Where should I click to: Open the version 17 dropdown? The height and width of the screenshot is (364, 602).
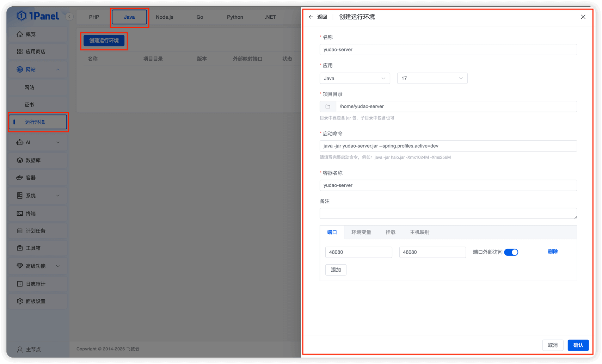(432, 78)
